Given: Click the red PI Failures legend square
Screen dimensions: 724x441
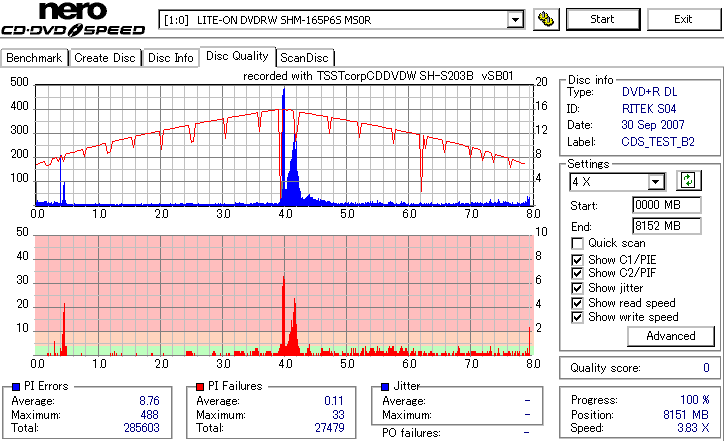Looking at the screenshot, I should coord(200,387).
